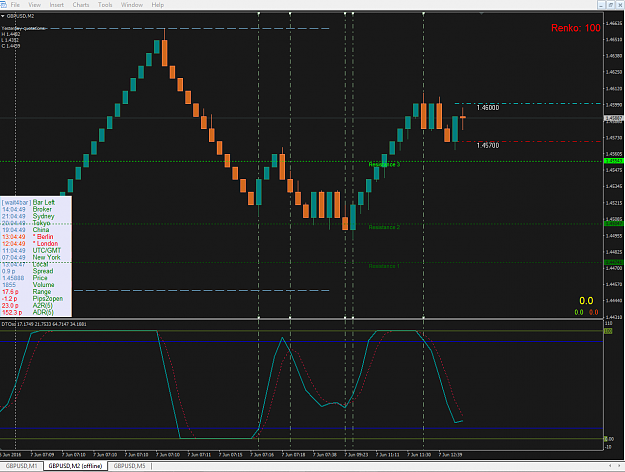Switch to the GBPUSD,M5 chart tab
The height and width of the screenshot is (472, 625).
(129, 466)
